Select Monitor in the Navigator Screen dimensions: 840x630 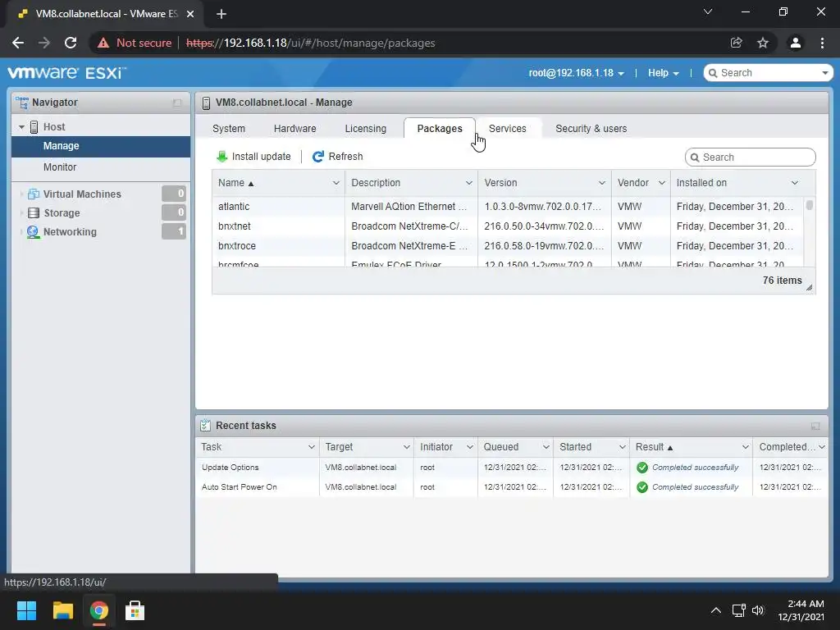pyautogui.click(x=101, y=167)
